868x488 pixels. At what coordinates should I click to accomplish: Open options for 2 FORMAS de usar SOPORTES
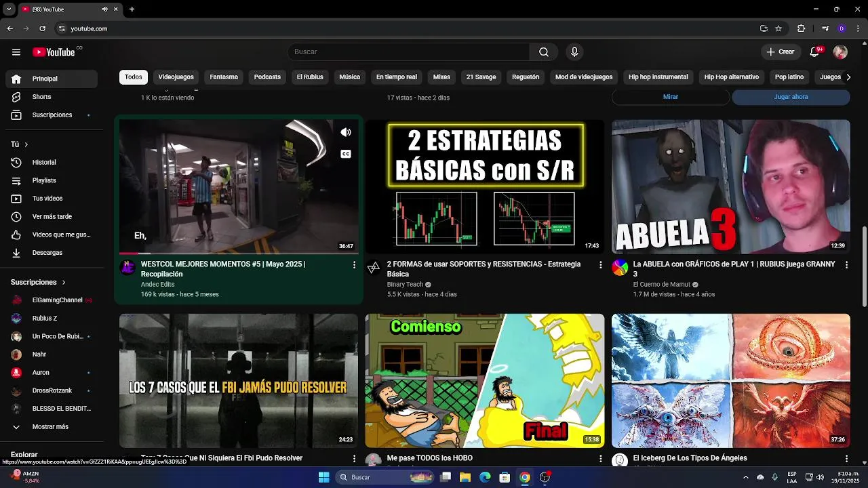[600, 265]
